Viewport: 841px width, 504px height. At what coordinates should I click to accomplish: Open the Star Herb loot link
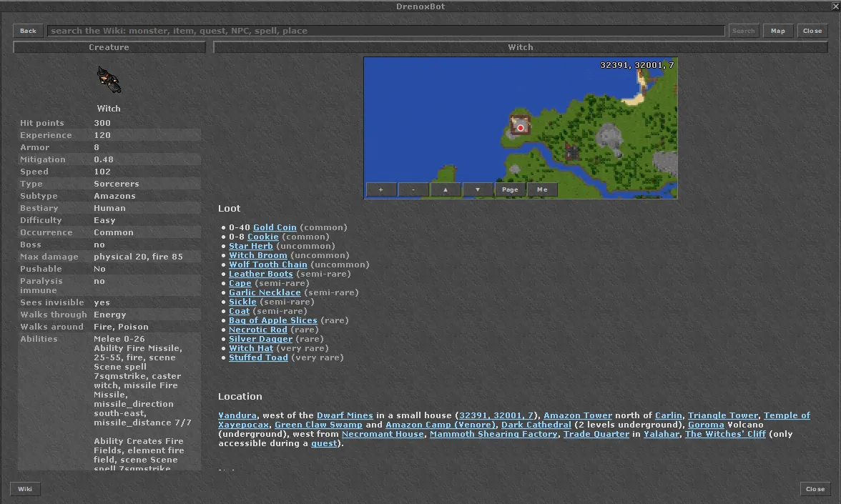(x=250, y=246)
